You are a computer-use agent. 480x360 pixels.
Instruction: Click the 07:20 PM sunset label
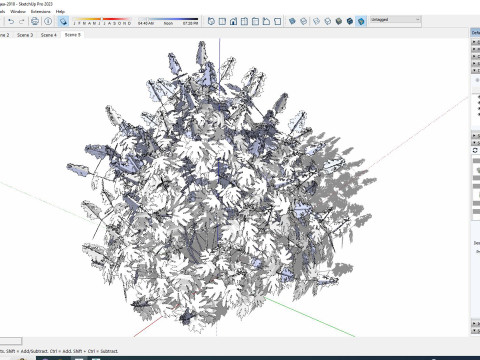click(x=190, y=24)
